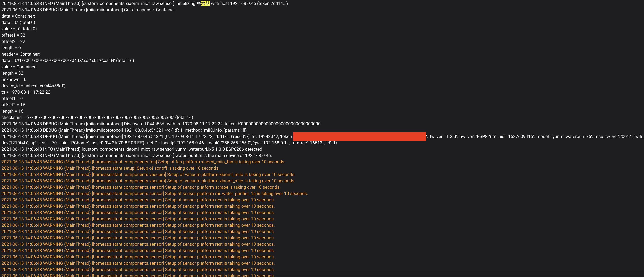Screen dimensions: 644x277
Task: Click the 'offset2 = 16' line
Action: coord(13,105)
